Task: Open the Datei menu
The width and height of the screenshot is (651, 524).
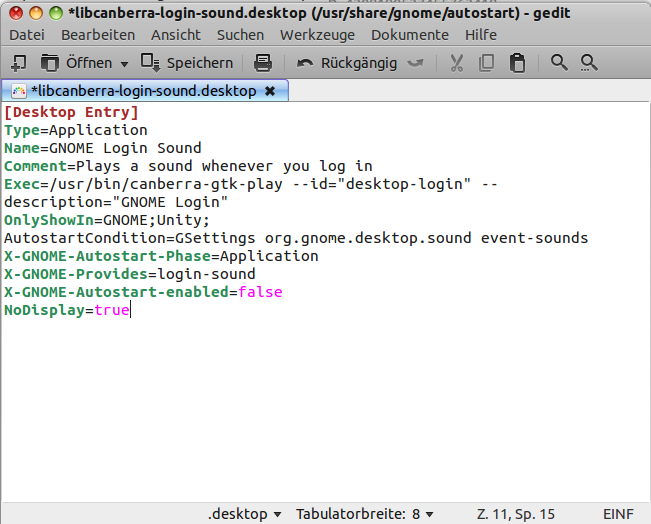Action: click(27, 35)
